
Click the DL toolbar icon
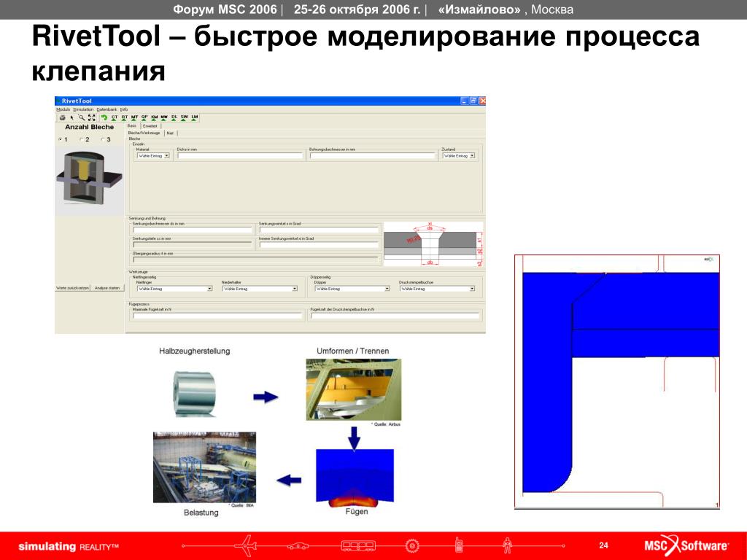click(174, 117)
